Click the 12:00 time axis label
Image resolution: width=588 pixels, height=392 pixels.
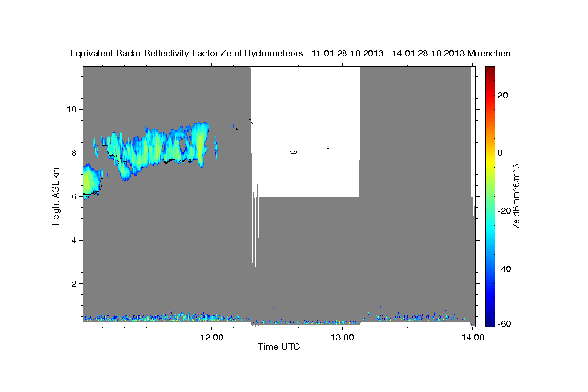pos(211,337)
